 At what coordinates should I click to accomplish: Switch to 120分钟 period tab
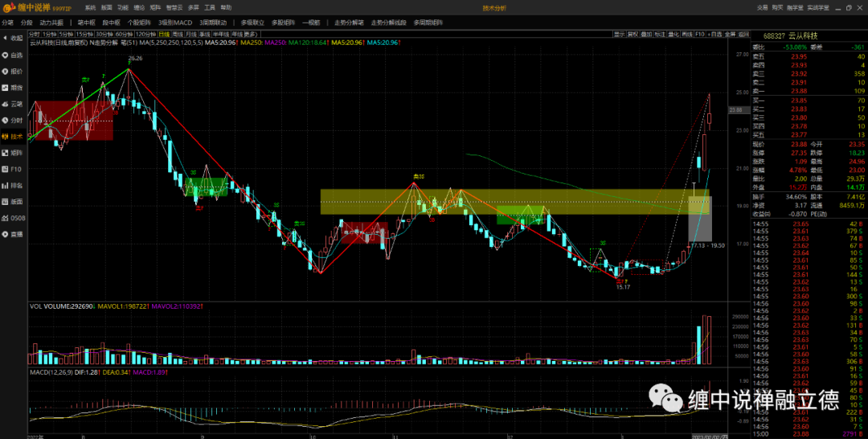[146, 35]
